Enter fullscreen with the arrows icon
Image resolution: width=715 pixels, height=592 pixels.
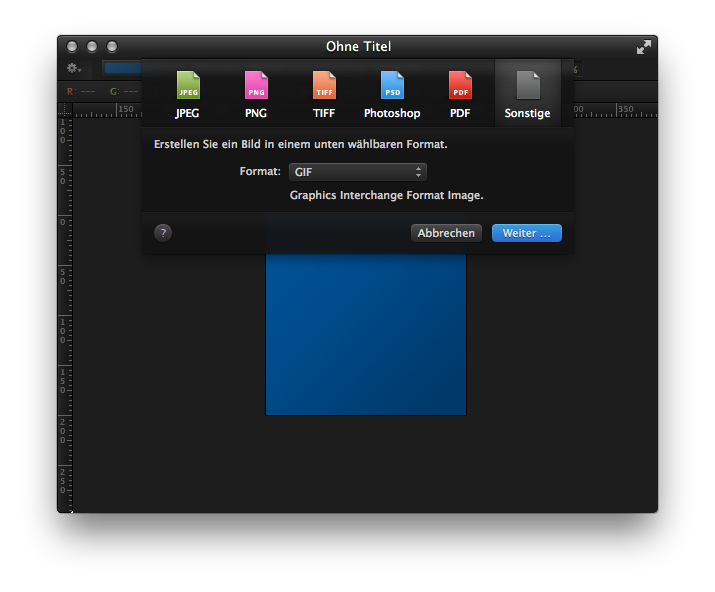point(643,47)
